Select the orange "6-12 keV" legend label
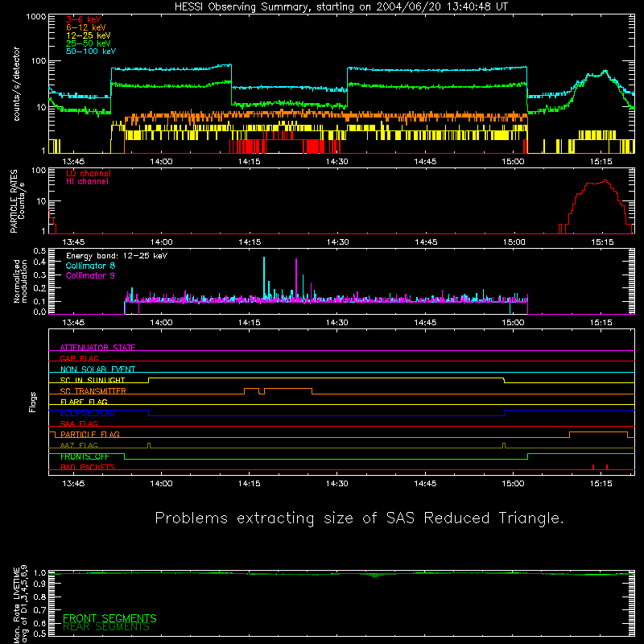 (86, 27)
